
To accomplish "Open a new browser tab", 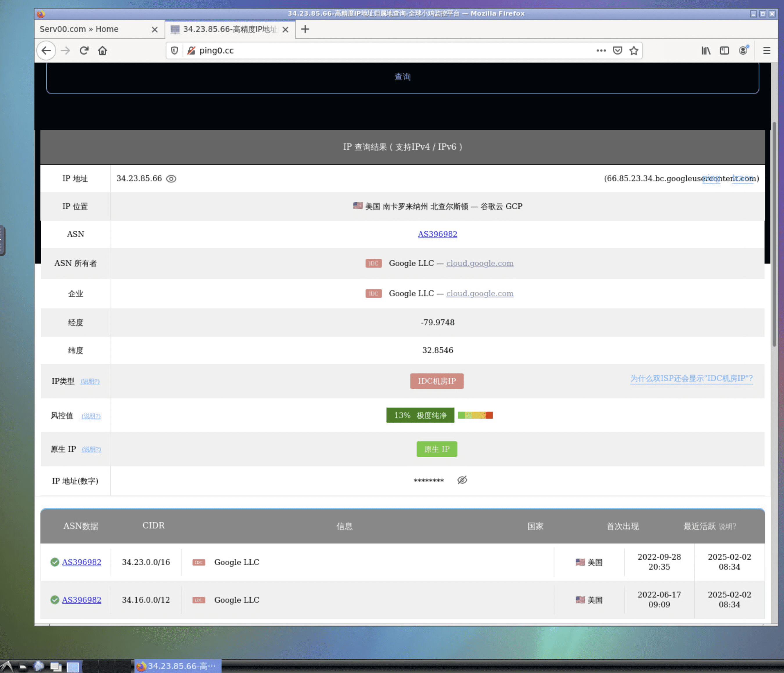I will (305, 29).
